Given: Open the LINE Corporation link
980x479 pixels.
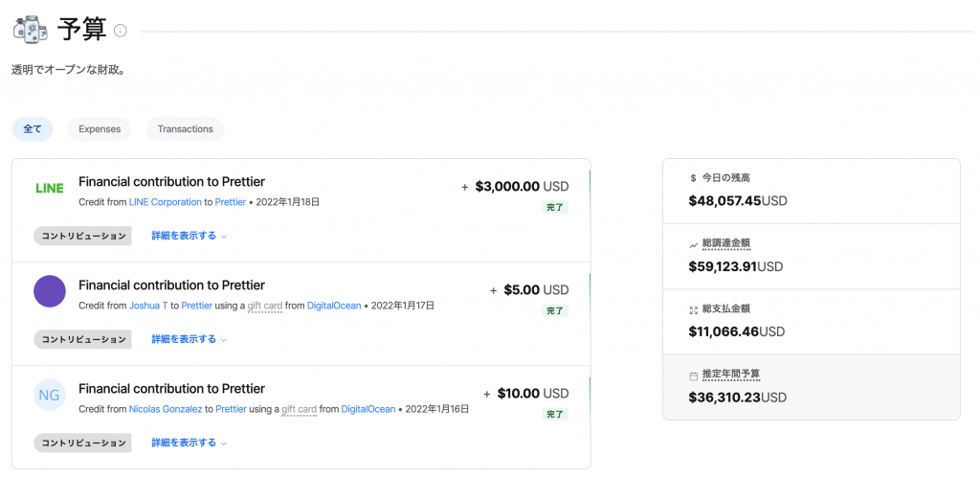Looking at the screenshot, I should point(165,202).
